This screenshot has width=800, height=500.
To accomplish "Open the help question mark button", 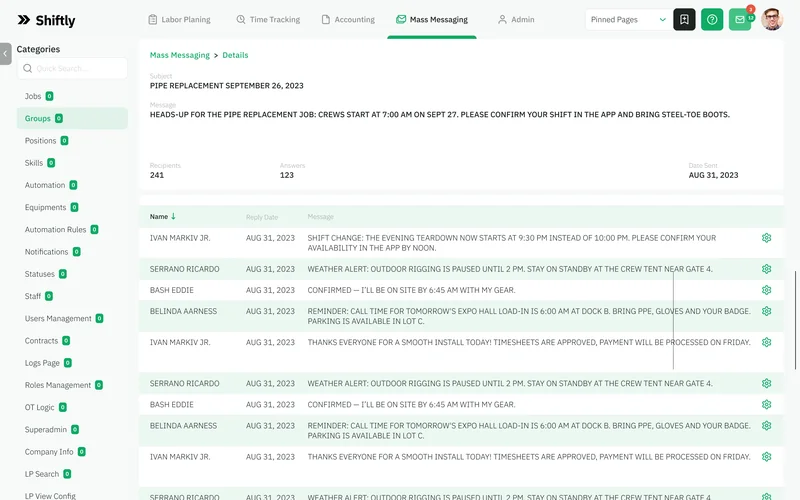I will click(x=712, y=19).
